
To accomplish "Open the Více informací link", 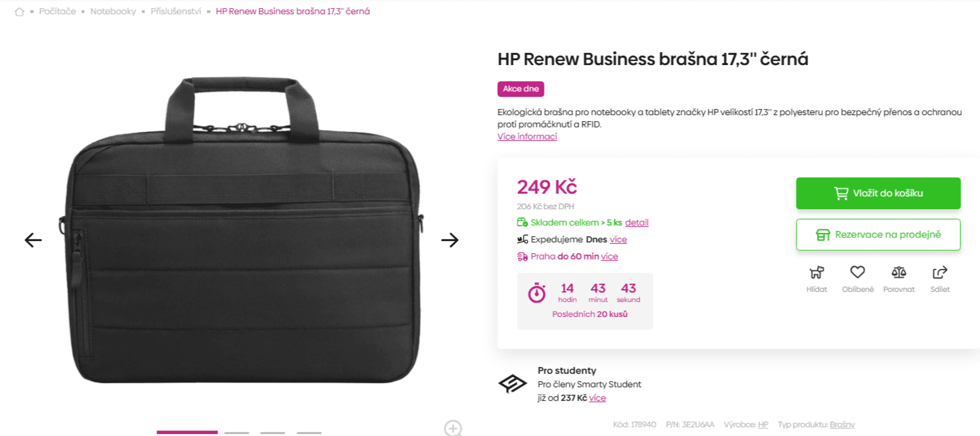I will (527, 137).
